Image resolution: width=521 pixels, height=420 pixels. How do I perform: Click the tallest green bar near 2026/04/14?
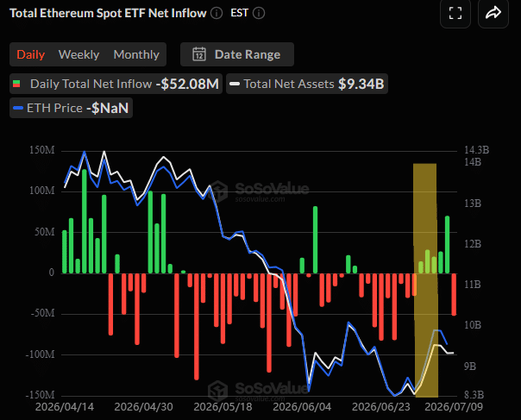[85, 222]
